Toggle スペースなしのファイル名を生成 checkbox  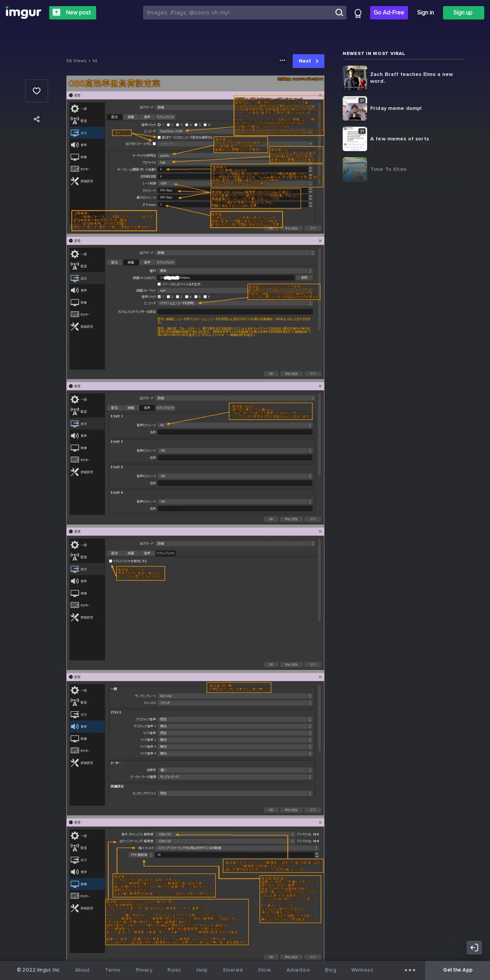(159, 284)
